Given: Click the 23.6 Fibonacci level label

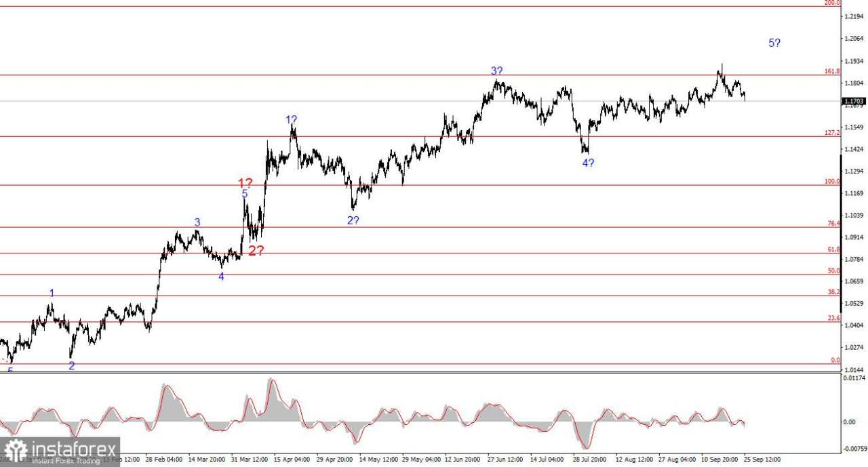Looking at the screenshot, I should pyautogui.click(x=835, y=318).
